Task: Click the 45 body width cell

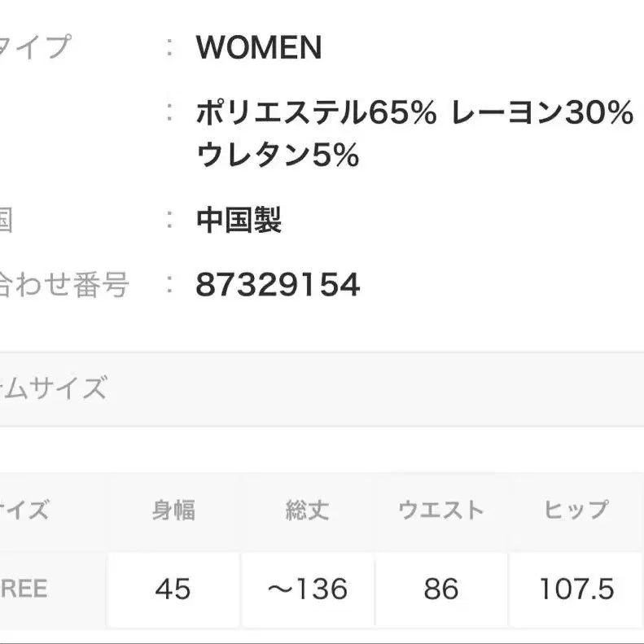Action: tap(173, 589)
